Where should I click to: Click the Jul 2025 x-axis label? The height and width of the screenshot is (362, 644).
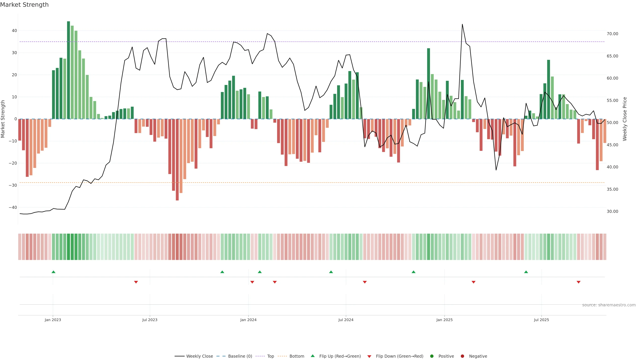(542, 320)
